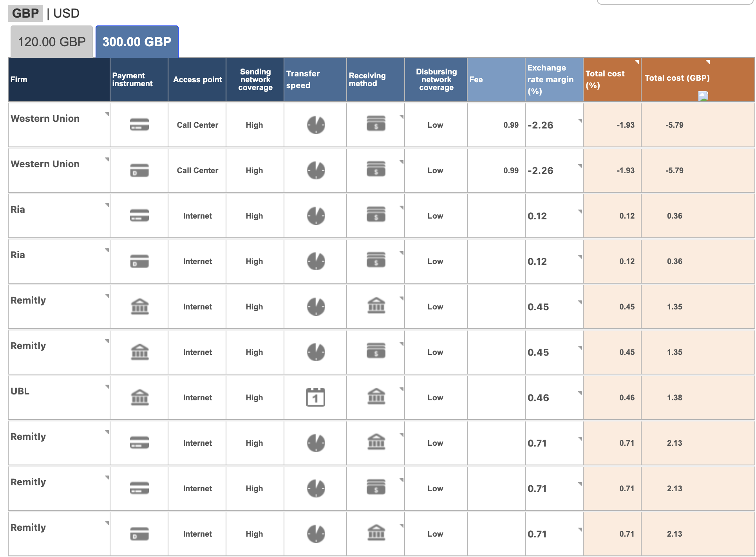
Task: Expand cash receiving method arrow in first Ria row
Action: 401,208
